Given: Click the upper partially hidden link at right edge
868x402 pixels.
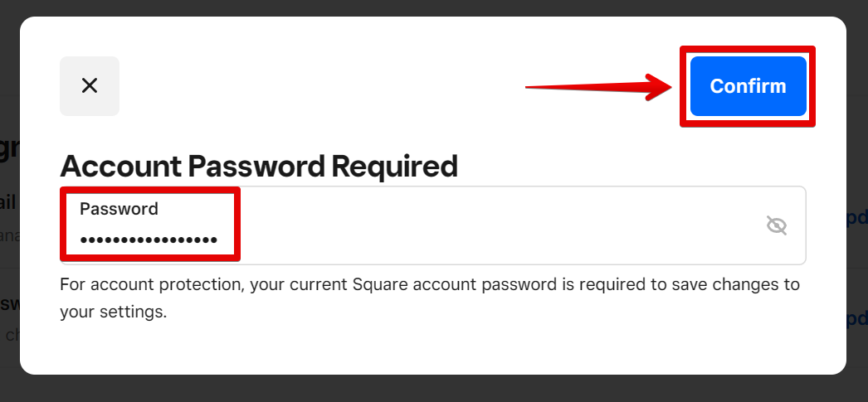Looking at the screenshot, I should (x=856, y=218).
